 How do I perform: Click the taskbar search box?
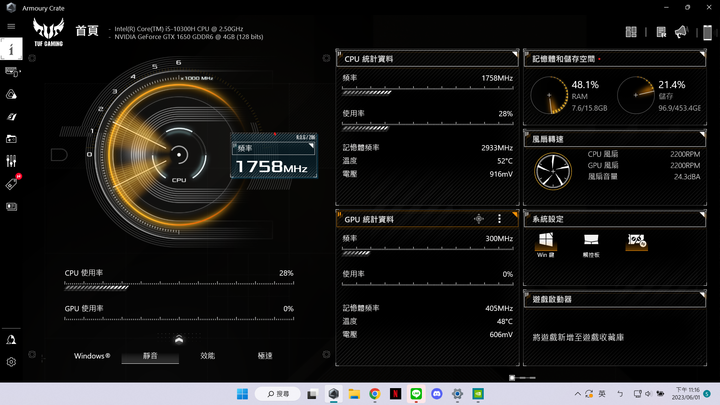pos(278,394)
